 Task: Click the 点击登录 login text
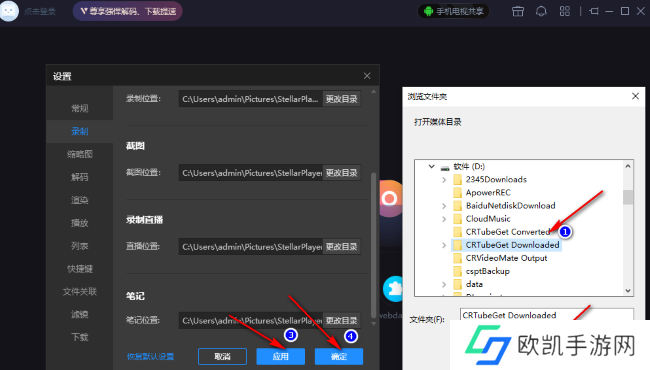(x=40, y=12)
